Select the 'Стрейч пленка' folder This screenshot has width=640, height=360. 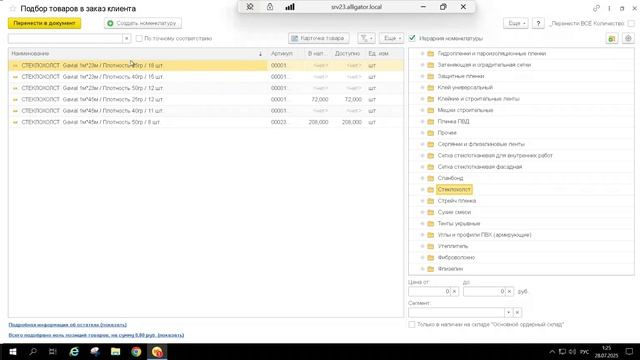457,201
